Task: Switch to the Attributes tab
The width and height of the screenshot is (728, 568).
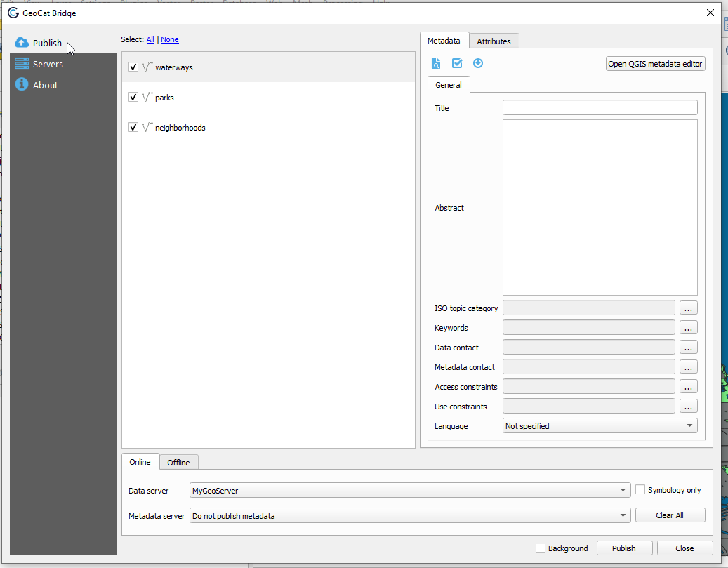Action: click(x=494, y=41)
